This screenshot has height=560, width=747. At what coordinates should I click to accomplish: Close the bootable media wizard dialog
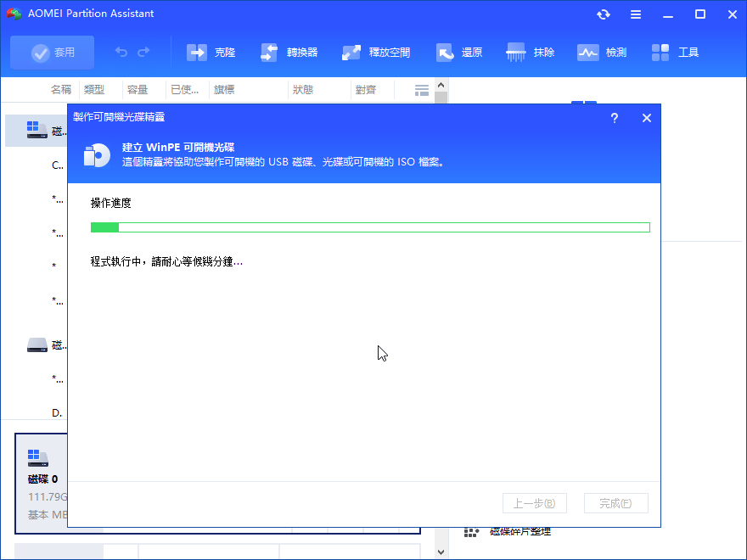(x=647, y=118)
